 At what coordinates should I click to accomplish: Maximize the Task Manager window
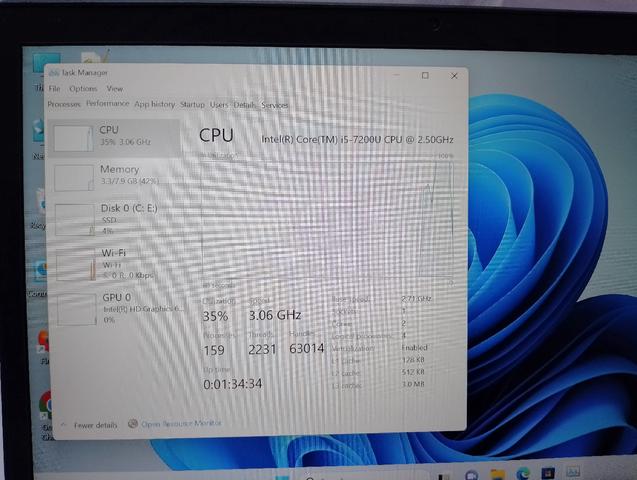425,76
